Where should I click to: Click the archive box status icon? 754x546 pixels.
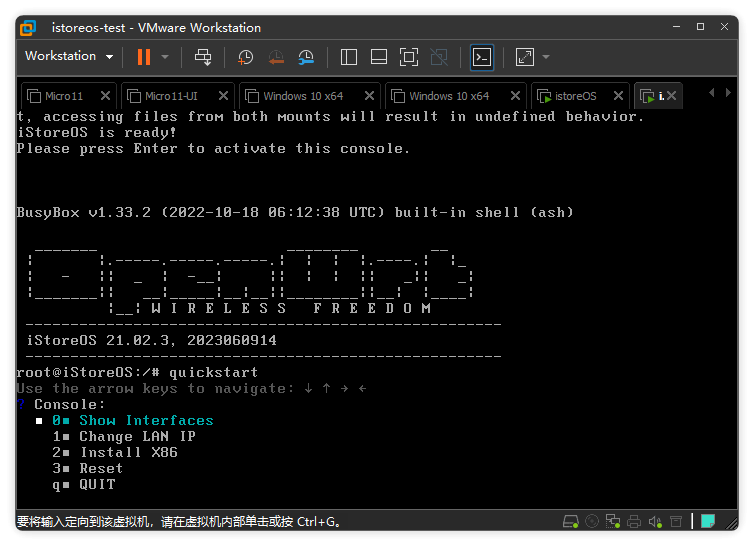click(676, 521)
